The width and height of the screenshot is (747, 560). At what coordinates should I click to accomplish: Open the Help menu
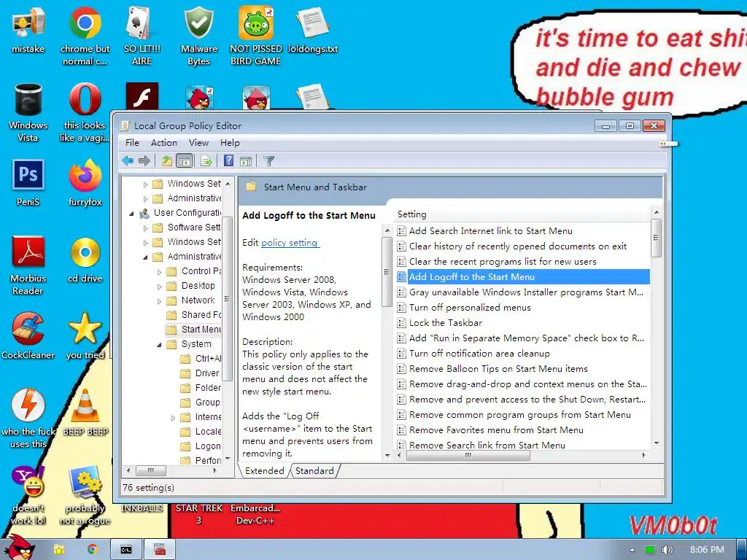click(x=230, y=143)
